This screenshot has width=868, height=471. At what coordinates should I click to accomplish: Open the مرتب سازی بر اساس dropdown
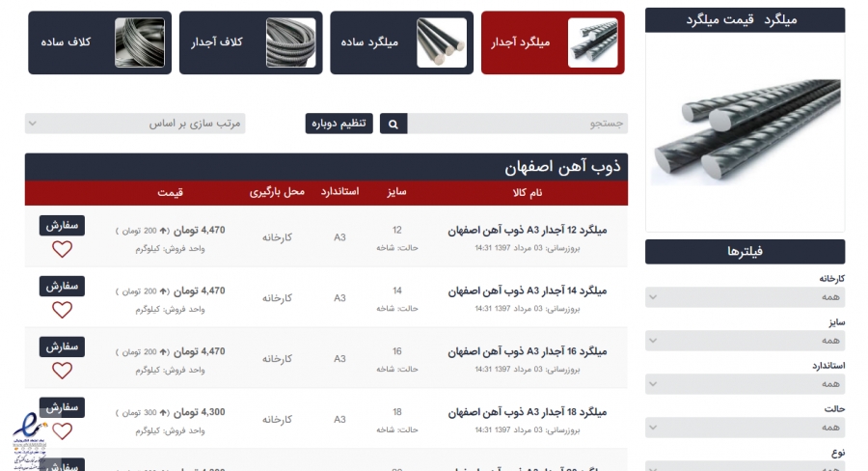pyautogui.click(x=135, y=124)
